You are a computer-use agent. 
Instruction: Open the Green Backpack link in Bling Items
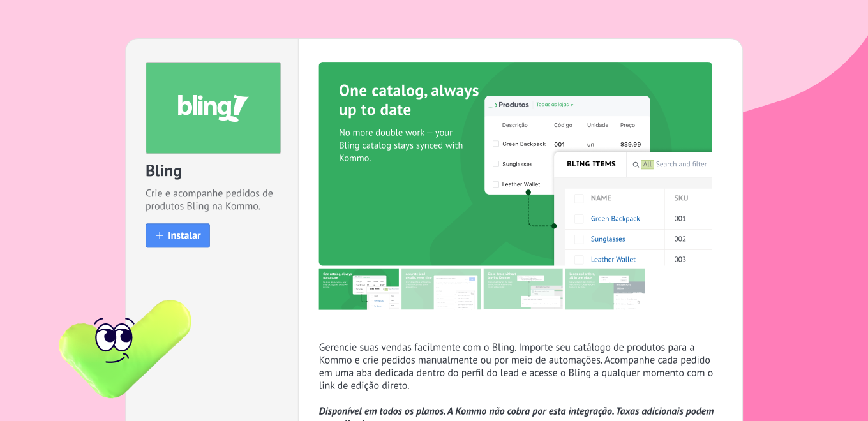click(x=615, y=219)
